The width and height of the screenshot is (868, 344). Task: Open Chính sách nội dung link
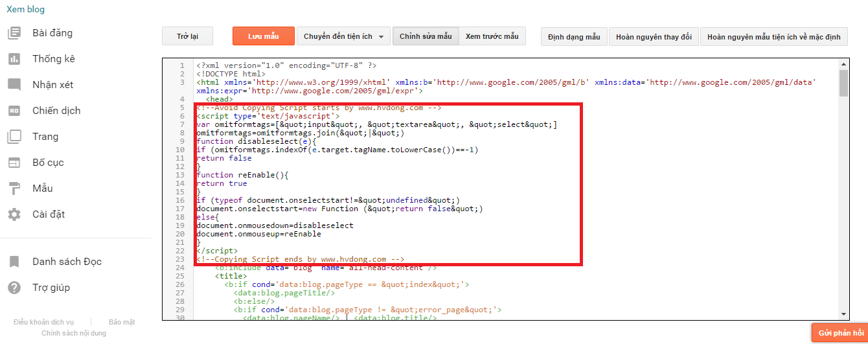click(74, 333)
